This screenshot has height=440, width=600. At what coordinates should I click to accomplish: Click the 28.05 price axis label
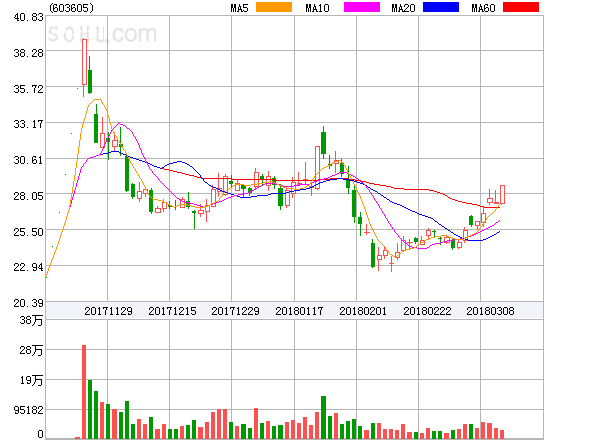28,196
